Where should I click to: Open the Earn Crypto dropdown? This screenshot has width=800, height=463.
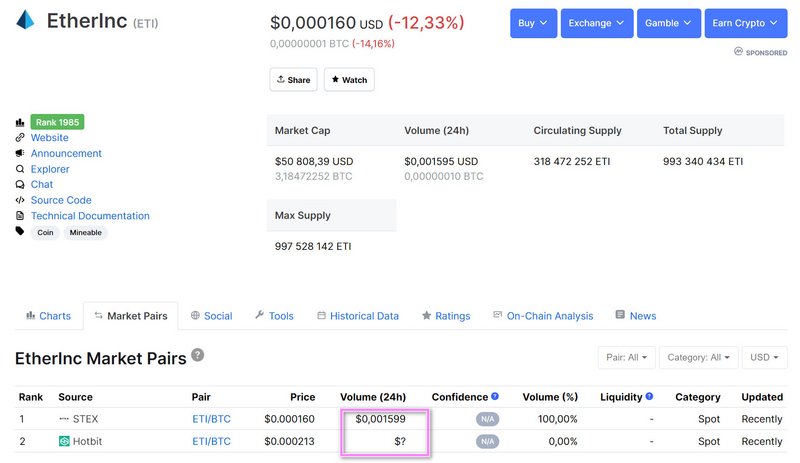(x=745, y=23)
